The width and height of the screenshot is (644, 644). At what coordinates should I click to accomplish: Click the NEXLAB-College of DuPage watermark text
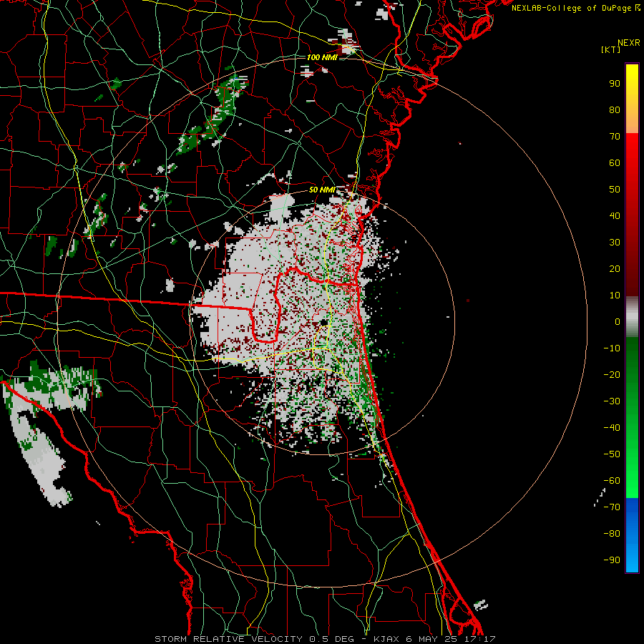(x=575, y=8)
